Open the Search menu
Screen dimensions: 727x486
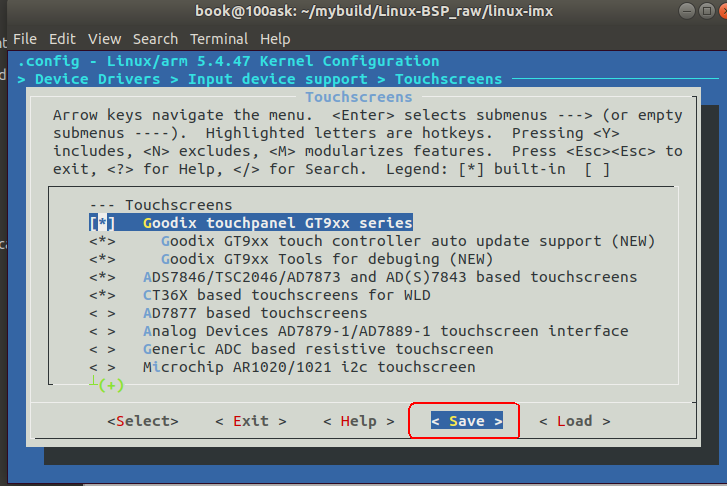(155, 39)
